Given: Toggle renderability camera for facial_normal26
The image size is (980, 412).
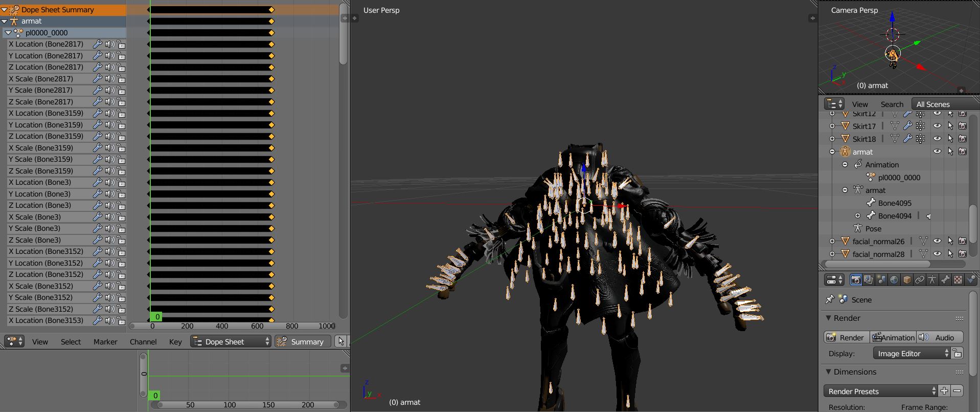Looking at the screenshot, I should click(x=963, y=241).
